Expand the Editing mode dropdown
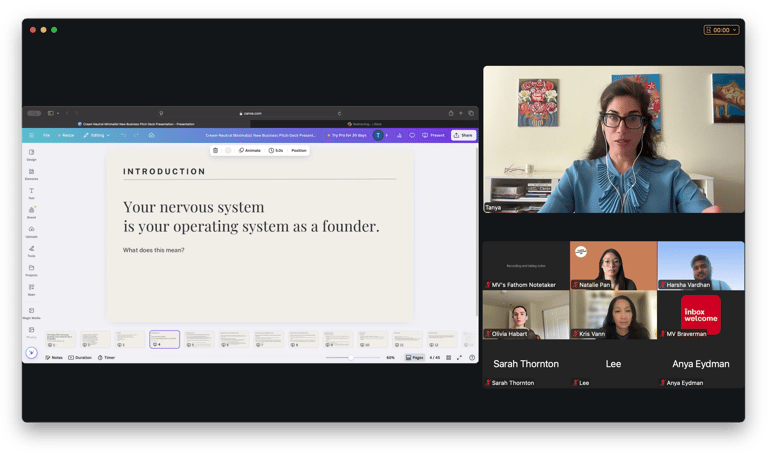The image size is (768, 458). 96,135
